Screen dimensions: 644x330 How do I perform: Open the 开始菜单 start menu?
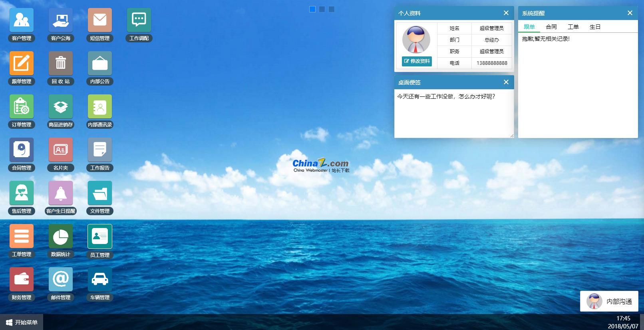pos(22,322)
